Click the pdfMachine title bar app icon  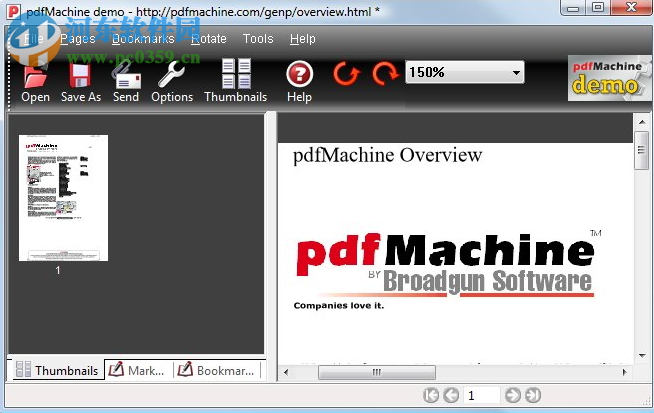click(x=14, y=11)
